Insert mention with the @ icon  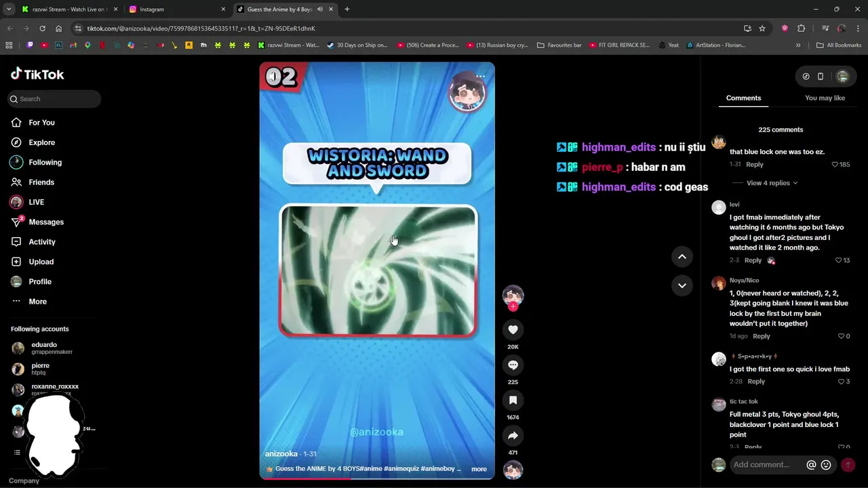pos(811,465)
